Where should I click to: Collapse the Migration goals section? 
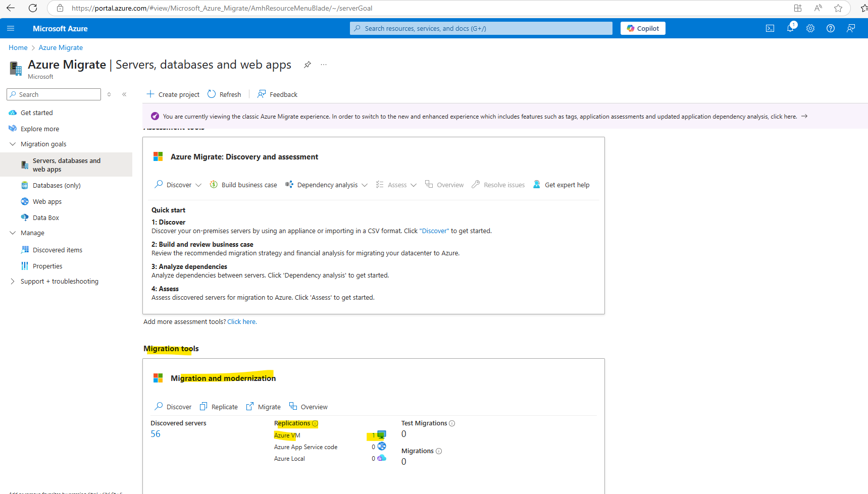point(13,144)
